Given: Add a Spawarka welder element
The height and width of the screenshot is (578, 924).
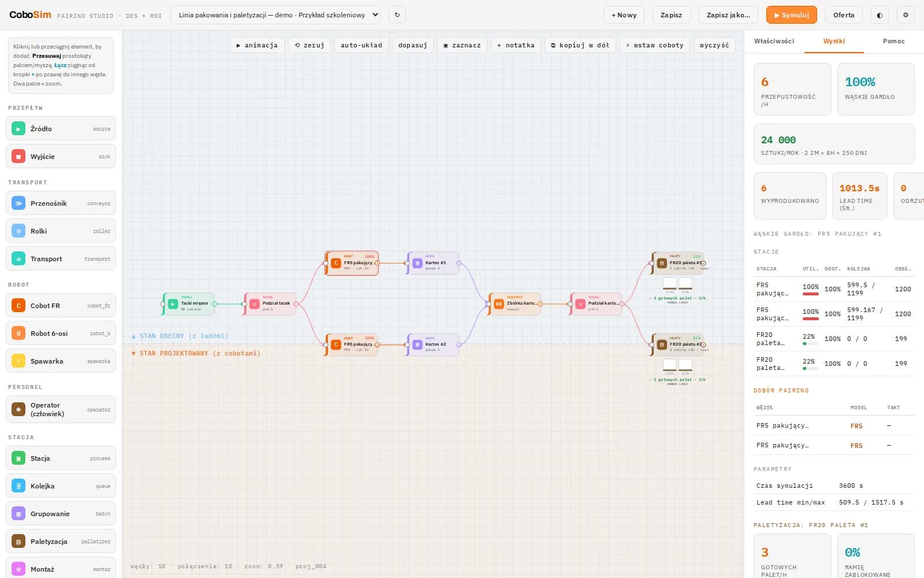Looking at the screenshot, I should pyautogui.click(x=61, y=361).
